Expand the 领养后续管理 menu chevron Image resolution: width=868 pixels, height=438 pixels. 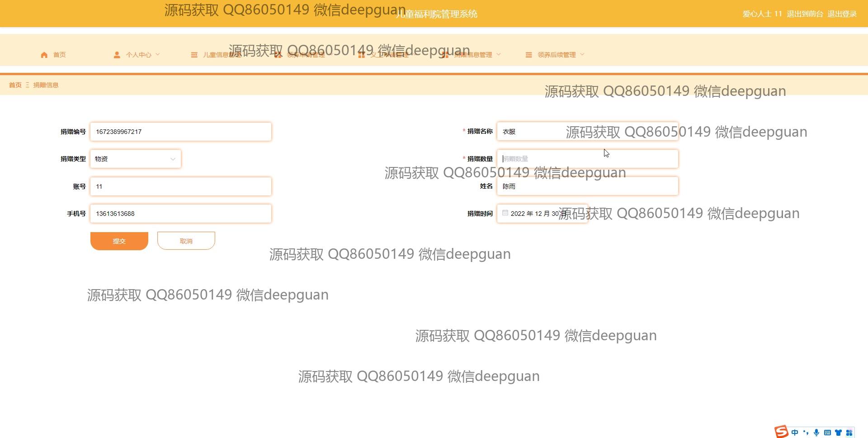pos(582,54)
